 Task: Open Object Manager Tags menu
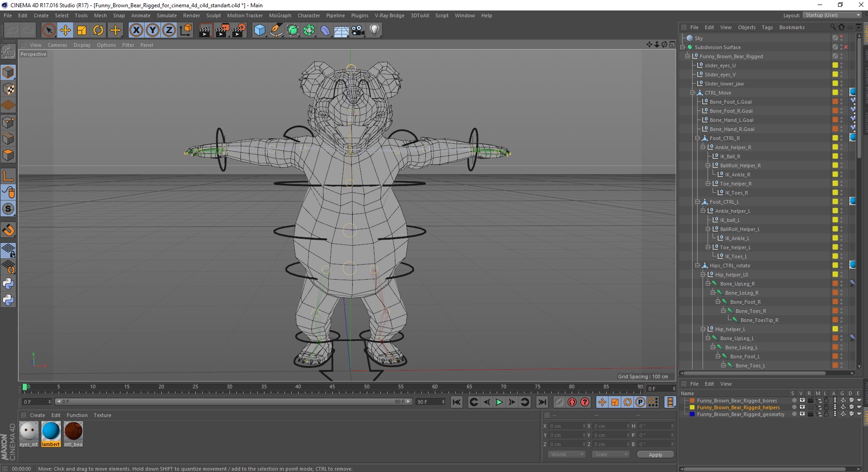(x=767, y=27)
